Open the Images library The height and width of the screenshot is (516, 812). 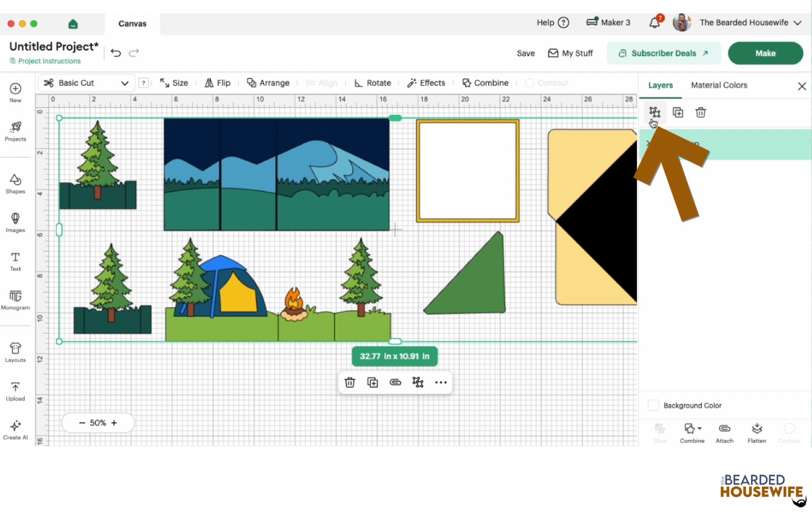[x=15, y=223]
